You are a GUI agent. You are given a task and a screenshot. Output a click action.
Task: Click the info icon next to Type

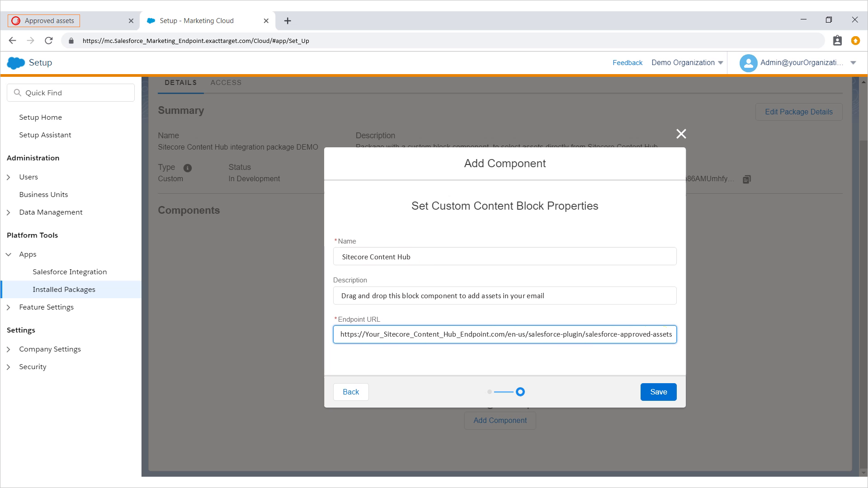pos(188,168)
